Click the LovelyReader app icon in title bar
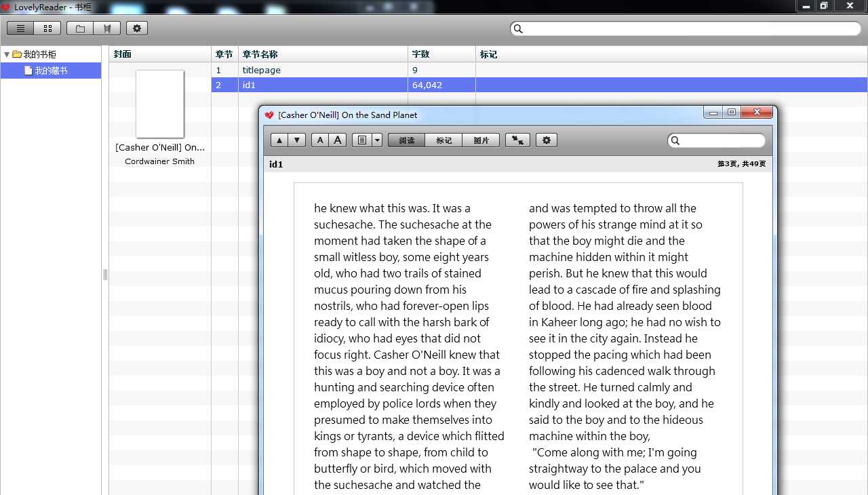This screenshot has width=868, height=495. pyautogui.click(x=6, y=7)
